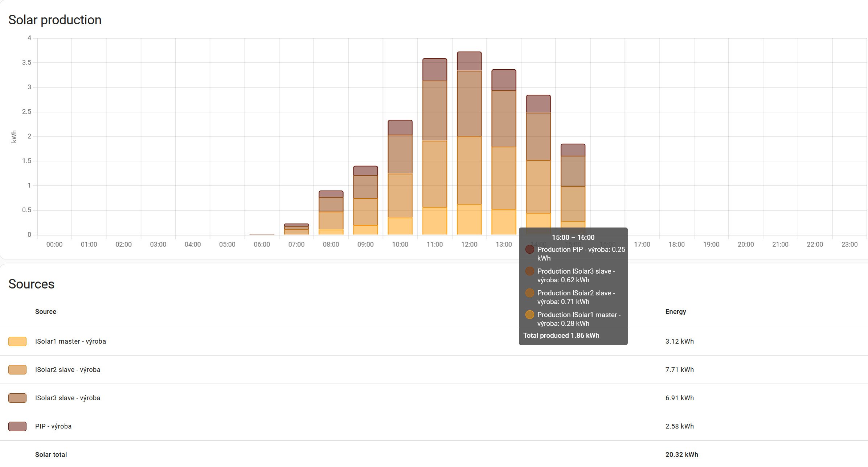
Task: Click the '7.71 kWh' energy value
Action: tap(680, 370)
